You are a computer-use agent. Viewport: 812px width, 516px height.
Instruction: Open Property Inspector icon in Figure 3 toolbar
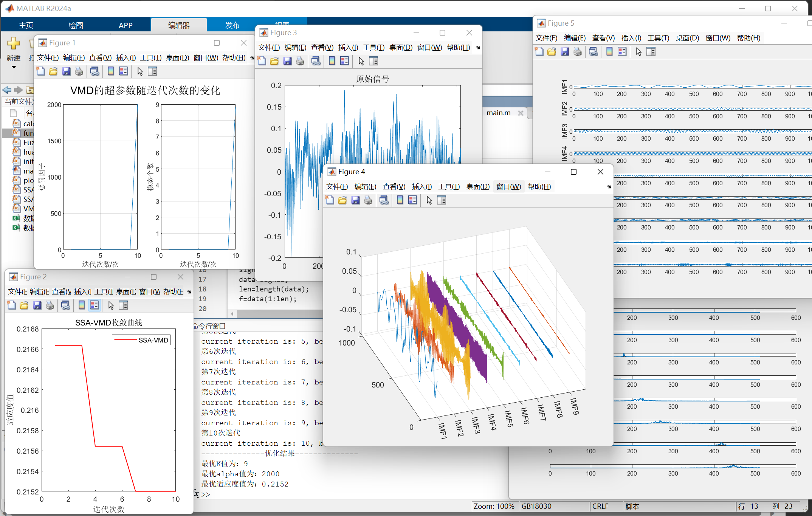373,61
